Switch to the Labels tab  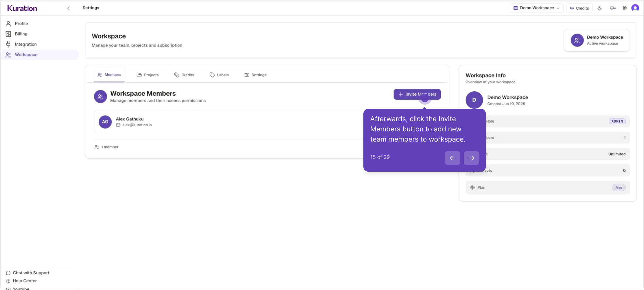coord(219,75)
